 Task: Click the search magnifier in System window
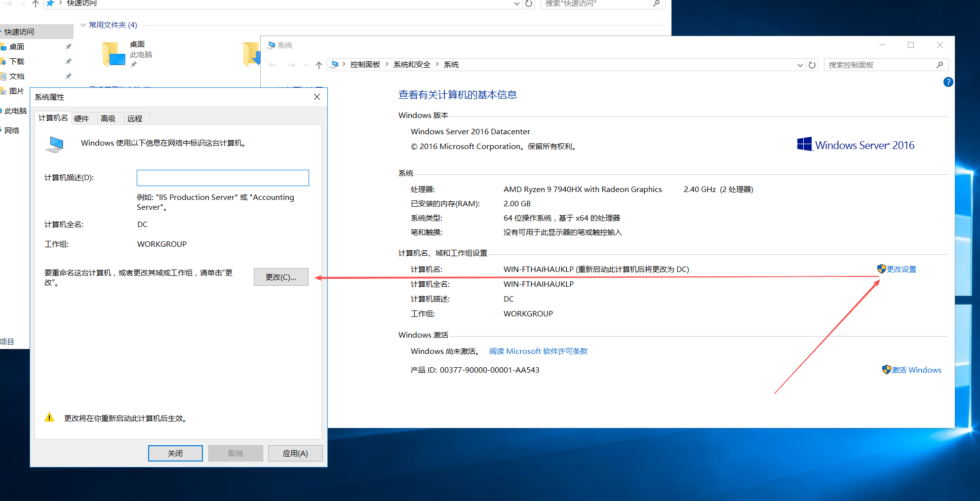click(x=940, y=65)
